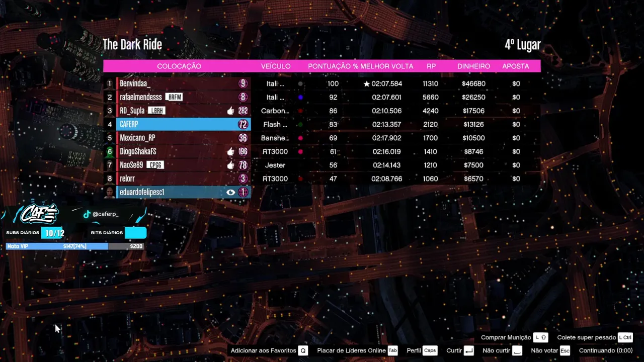Click the spacebar key icon for Não curtir
This screenshot has width=644, height=362.
pyautogui.click(x=517, y=350)
